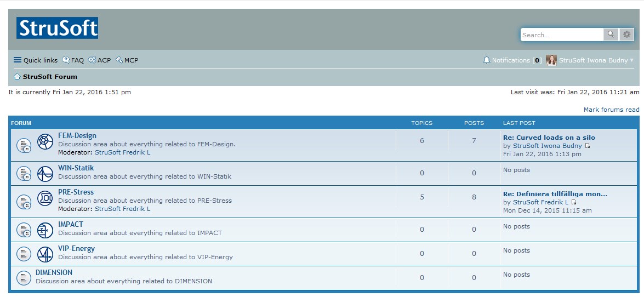Screen dimensions: 644x297
Task: Open StruSoft Fredrik L last post author link
Action: 541,202
